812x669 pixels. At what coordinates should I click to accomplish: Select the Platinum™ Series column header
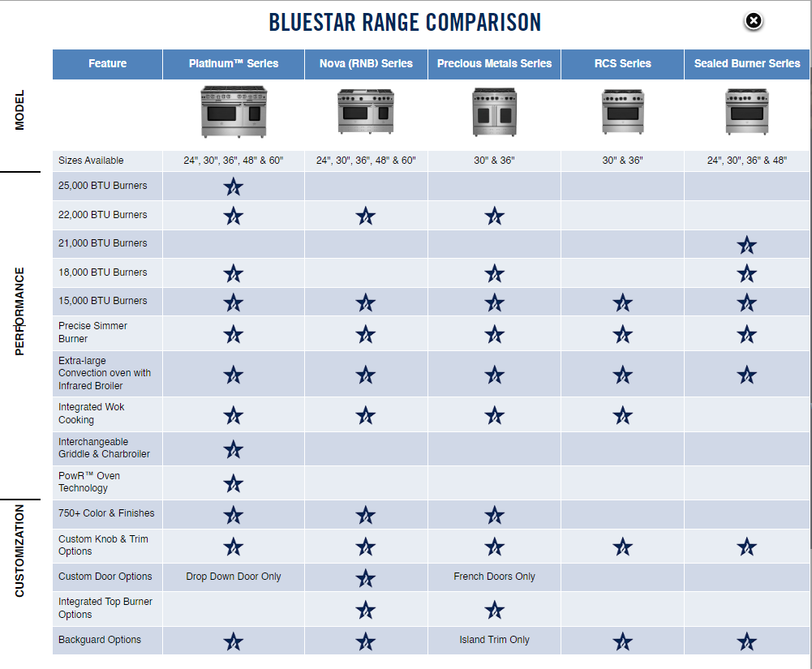pos(234,64)
